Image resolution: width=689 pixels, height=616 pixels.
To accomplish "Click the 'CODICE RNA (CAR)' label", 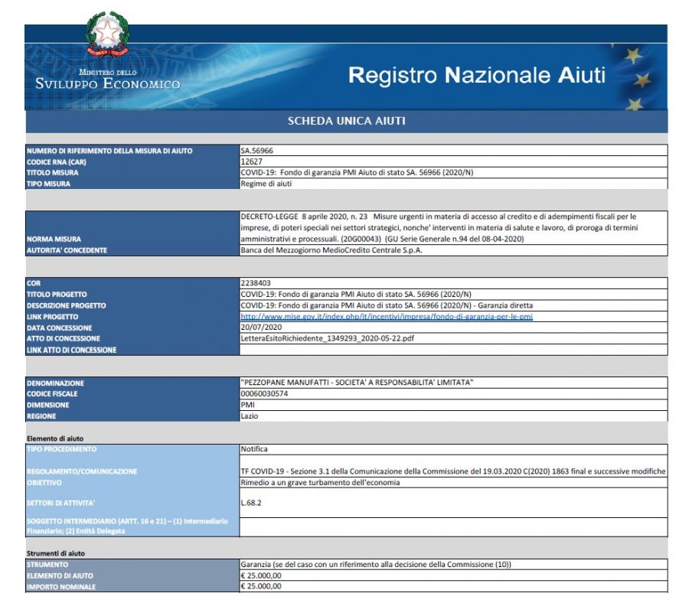I will coord(56,161).
